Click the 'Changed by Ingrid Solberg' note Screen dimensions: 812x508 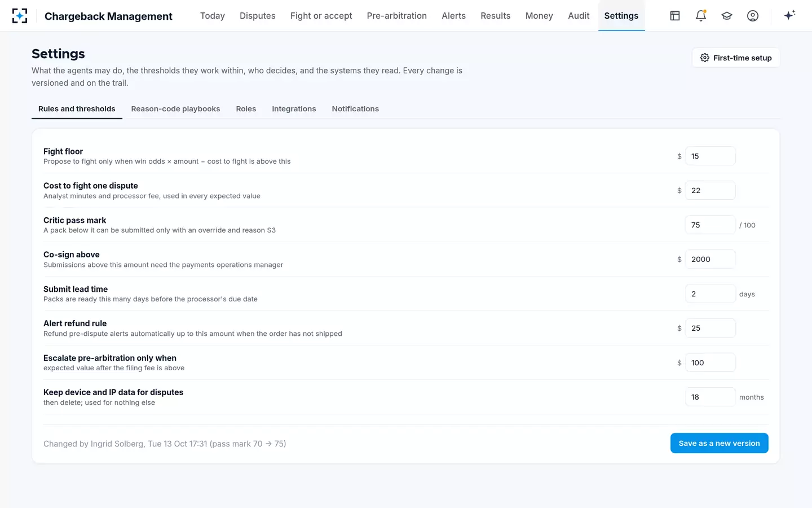165,444
